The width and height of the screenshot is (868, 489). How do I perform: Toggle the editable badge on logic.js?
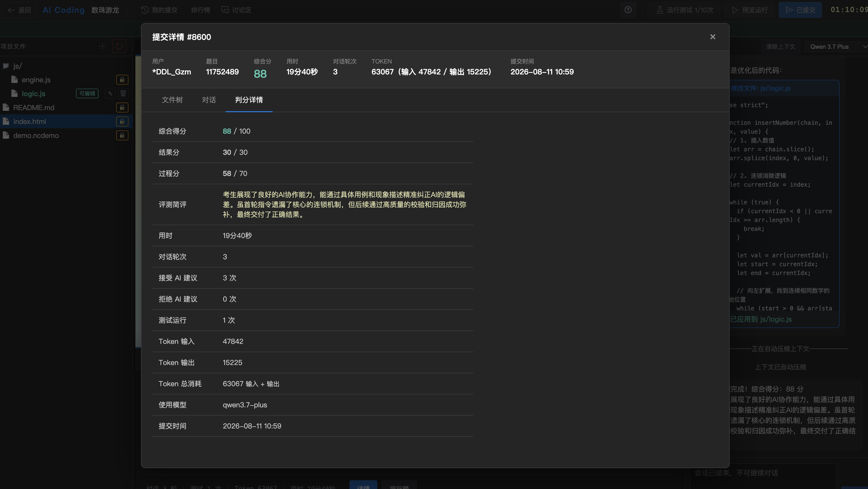pyautogui.click(x=87, y=93)
